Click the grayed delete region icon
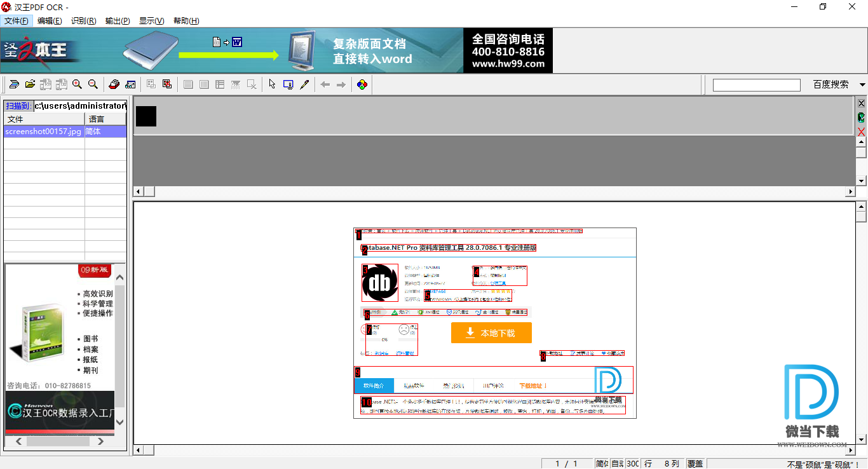 coord(252,84)
